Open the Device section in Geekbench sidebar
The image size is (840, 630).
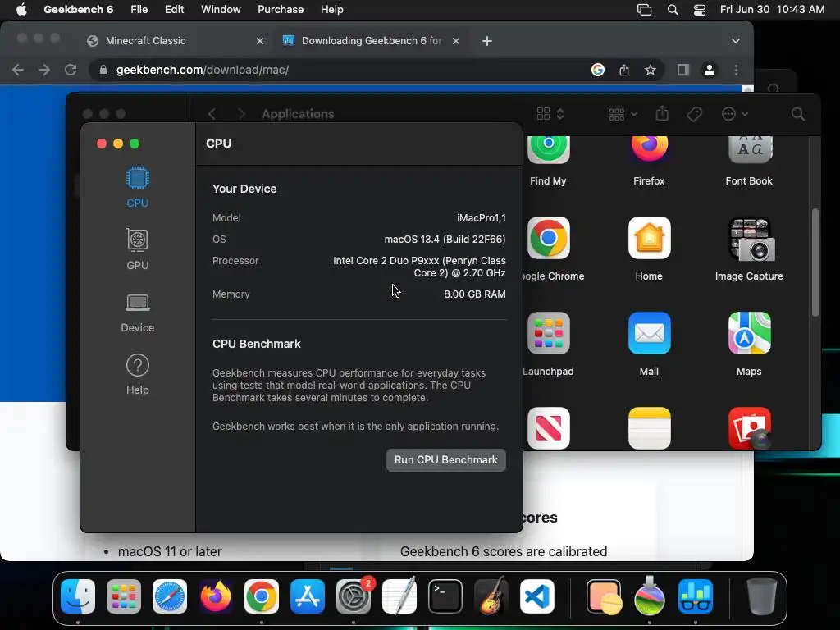138,313
